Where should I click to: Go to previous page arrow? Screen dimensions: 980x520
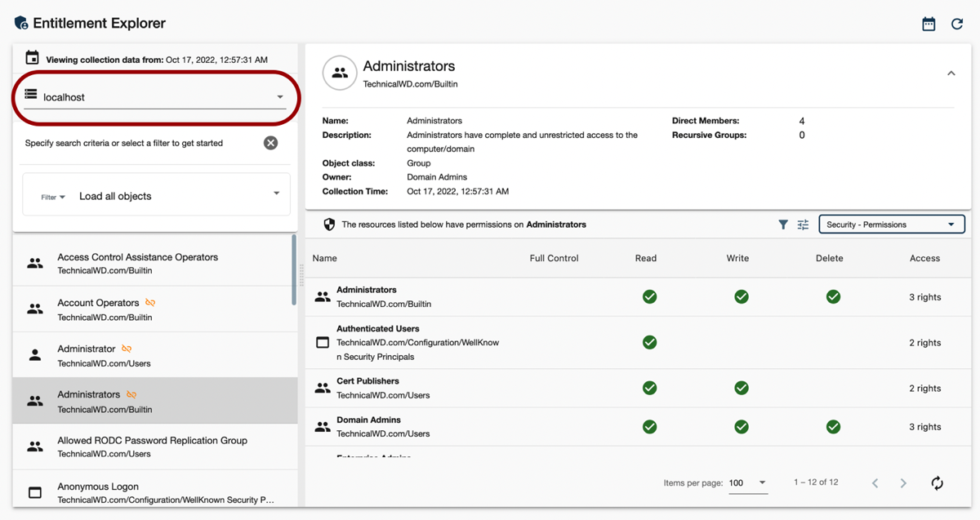[x=875, y=483]
